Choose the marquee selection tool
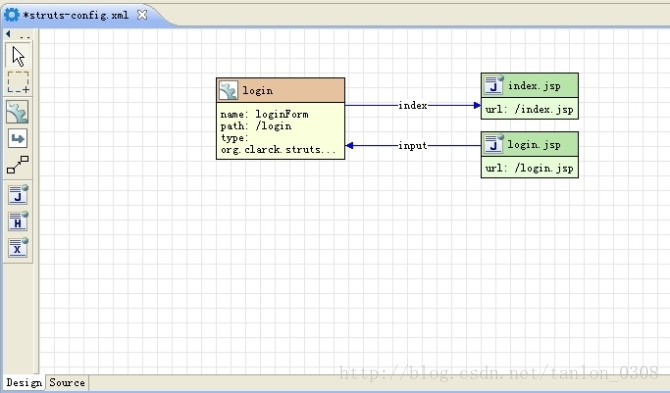 point(18,82)
